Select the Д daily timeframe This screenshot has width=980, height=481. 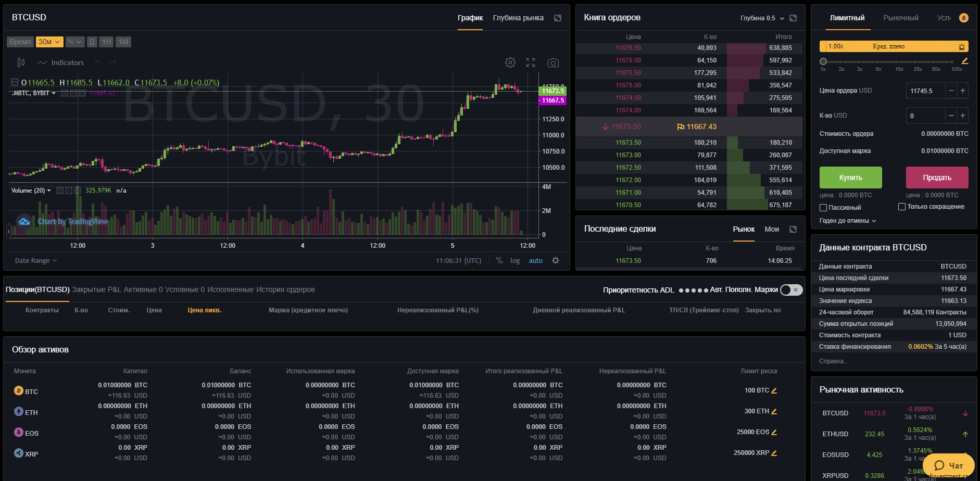[92, 42]
